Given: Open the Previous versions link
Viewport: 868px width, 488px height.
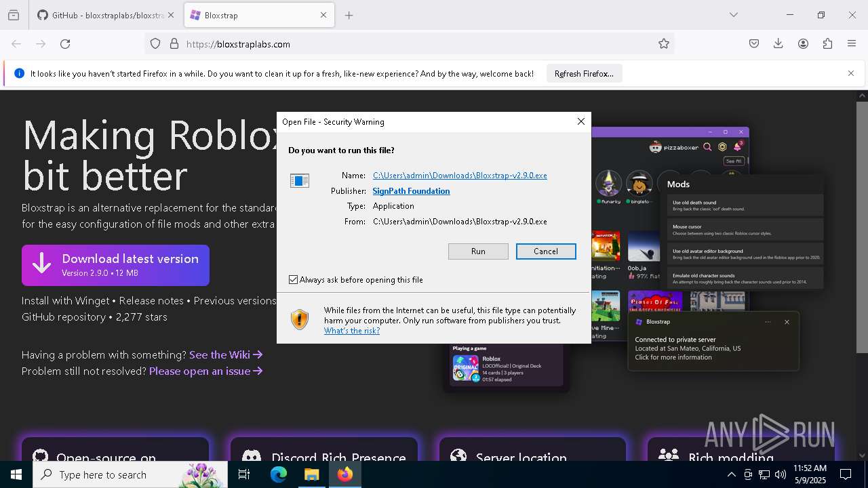Looking at the screenshot, I should (235, 301).
